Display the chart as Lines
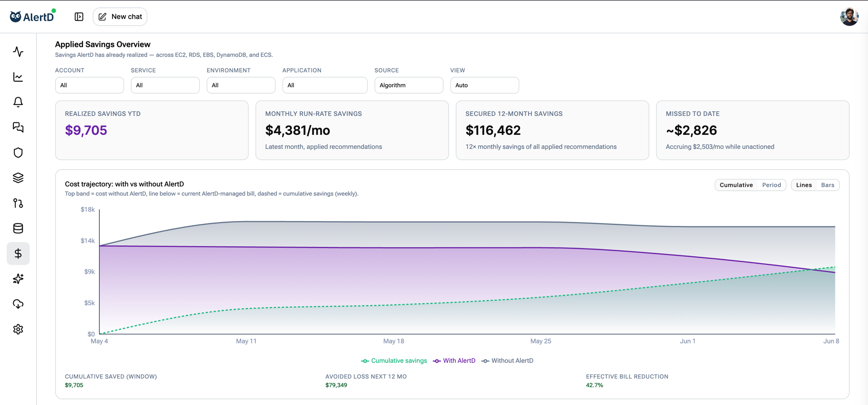Screen dimensions: 868x405 click(804, 185)
